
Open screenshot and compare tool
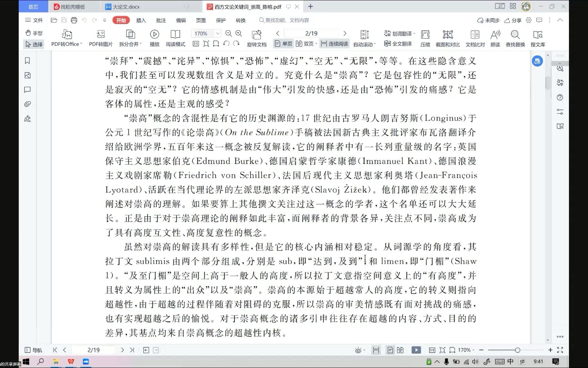pyautogui.click(x=447, y=38)
